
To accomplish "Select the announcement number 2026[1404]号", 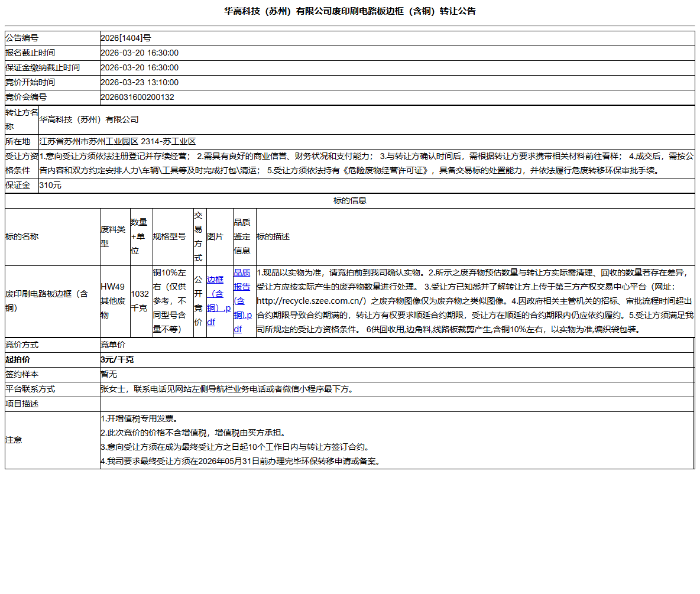I will [128, 37].
